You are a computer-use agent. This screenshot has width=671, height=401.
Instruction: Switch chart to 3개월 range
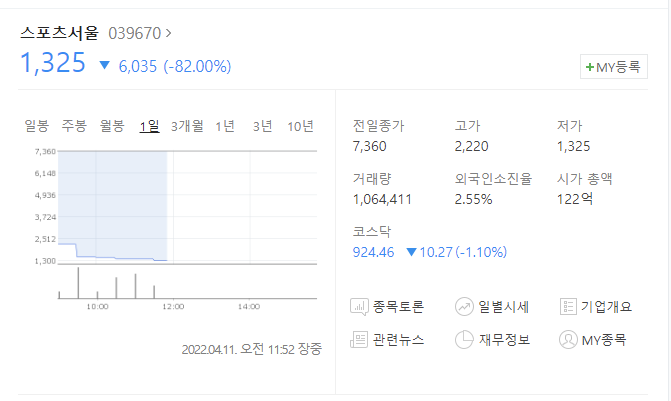click(x=187, y=126)
